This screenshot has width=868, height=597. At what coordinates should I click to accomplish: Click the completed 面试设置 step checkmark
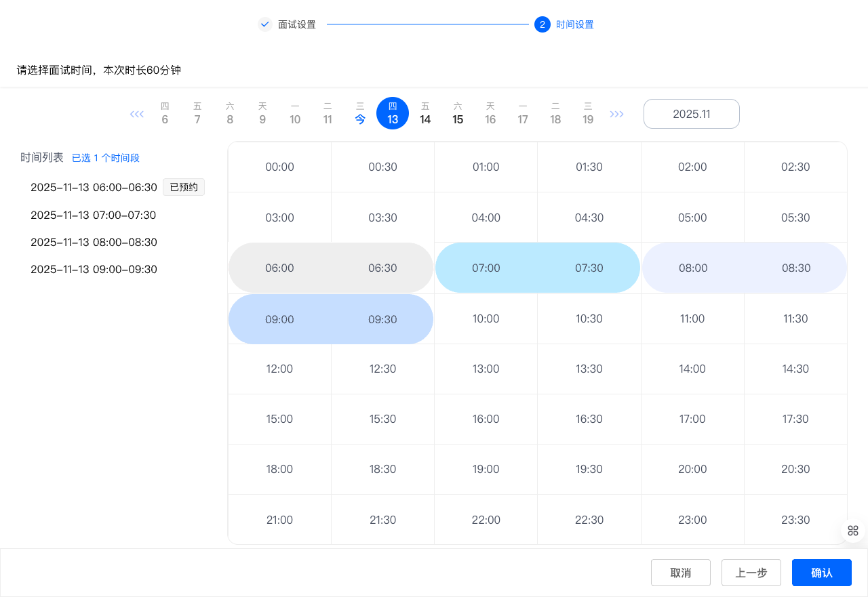(x=265, y=24)
